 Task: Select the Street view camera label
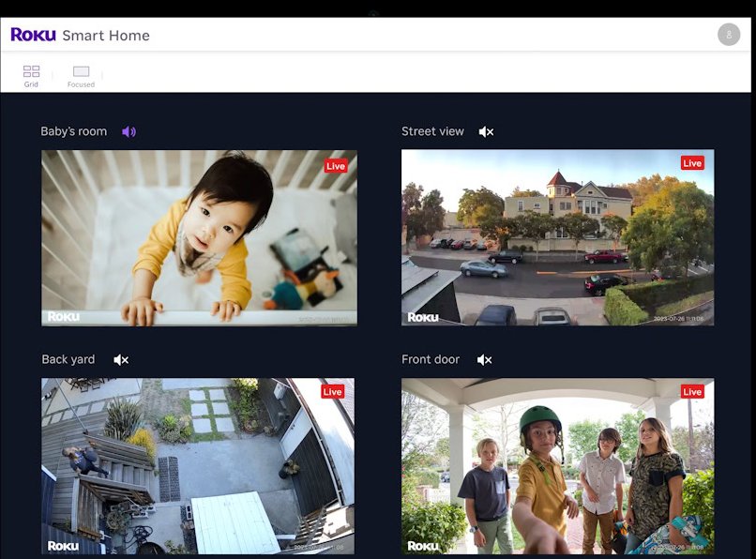coord(432,131)
